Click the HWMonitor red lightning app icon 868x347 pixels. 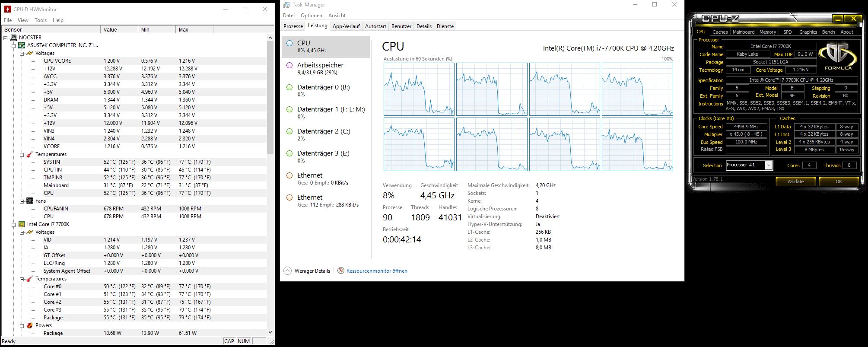click(x=7, y=9)
